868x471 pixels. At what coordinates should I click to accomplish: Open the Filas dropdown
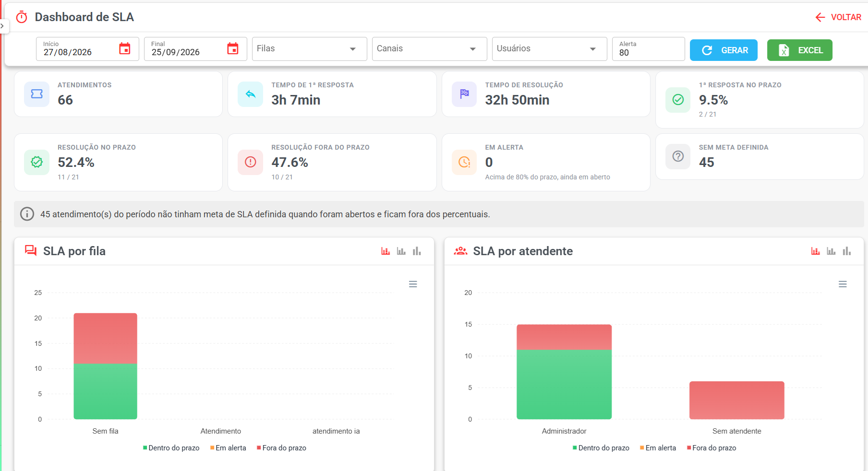[x=310, y=49]
